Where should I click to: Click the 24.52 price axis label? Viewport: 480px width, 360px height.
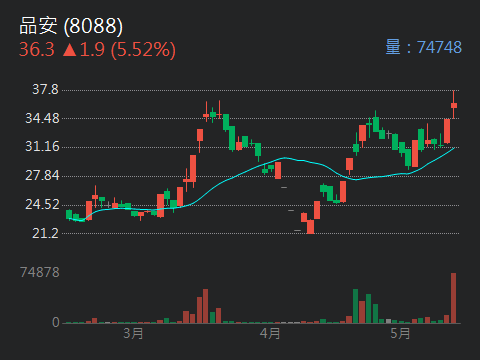[42, 204]
